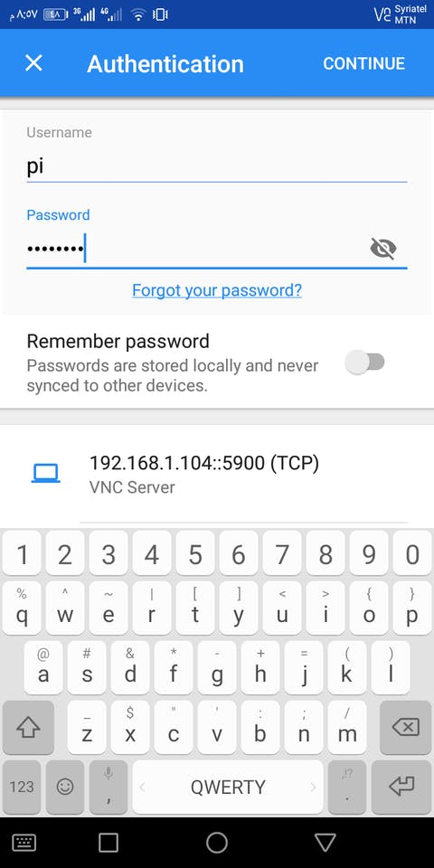The width and height of the screenshot is (434, 868).
Task: Switch keyboard layout with right chevron
Action: pyautogui.click(x=313, y=787)
